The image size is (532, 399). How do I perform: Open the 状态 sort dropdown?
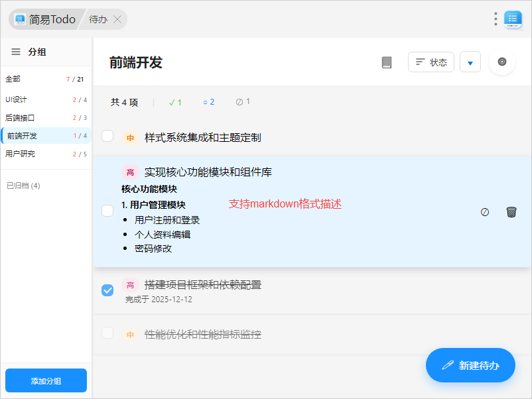click(431, 62)
